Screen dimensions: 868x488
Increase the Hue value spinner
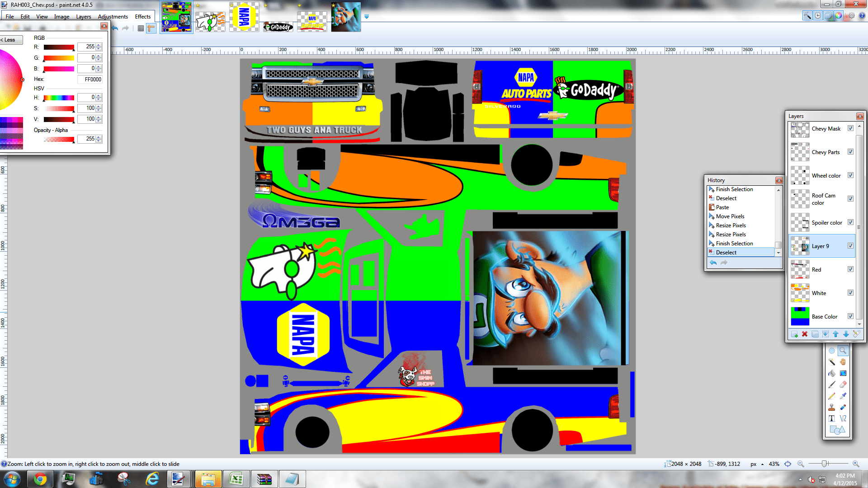click(x=99, y=96)
